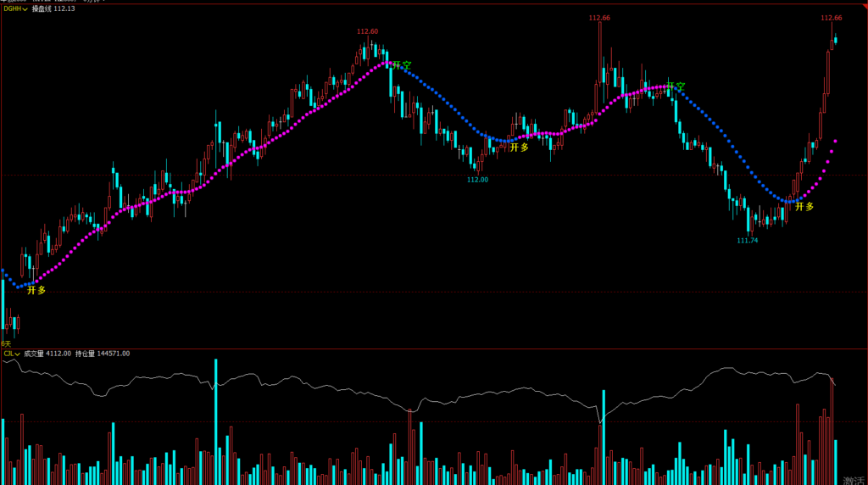Click the 成交量 4112.00 volume label
The height and width of the screenshot is (485, 868).
(x=47, y=354)
